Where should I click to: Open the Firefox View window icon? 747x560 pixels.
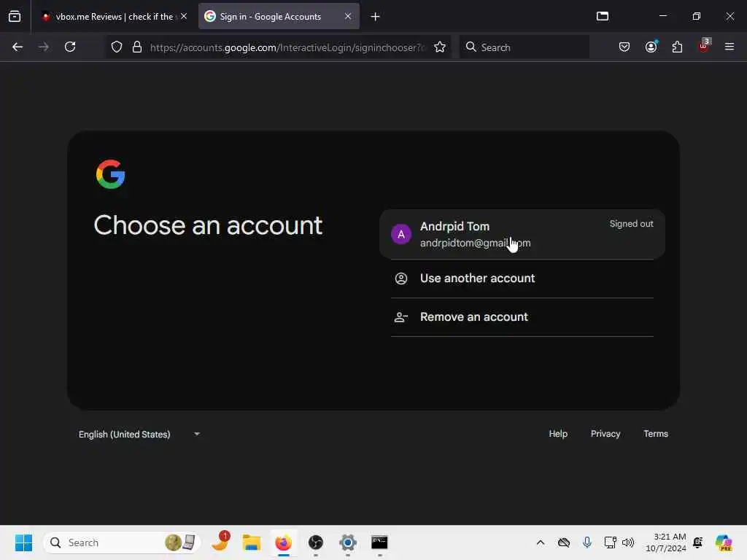coord(602,16)
